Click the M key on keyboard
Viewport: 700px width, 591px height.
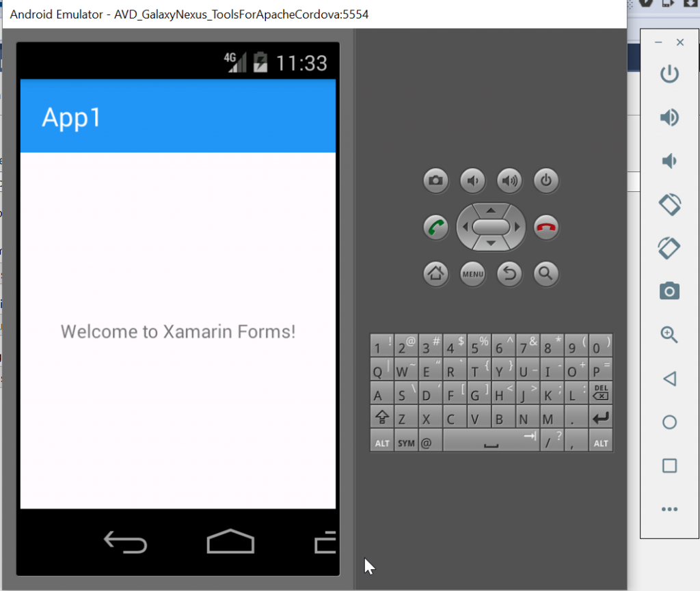[552, 417]
